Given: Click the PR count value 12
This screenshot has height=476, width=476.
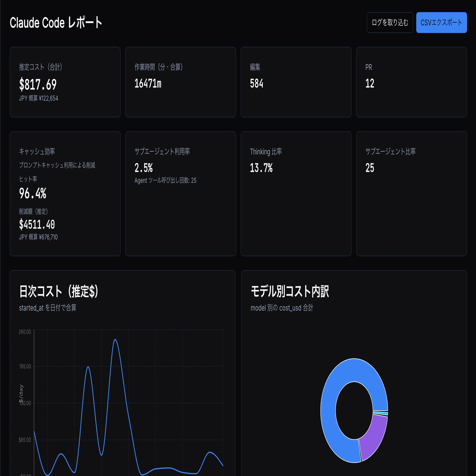Looking at the screenshot, I should click(370, 84).
